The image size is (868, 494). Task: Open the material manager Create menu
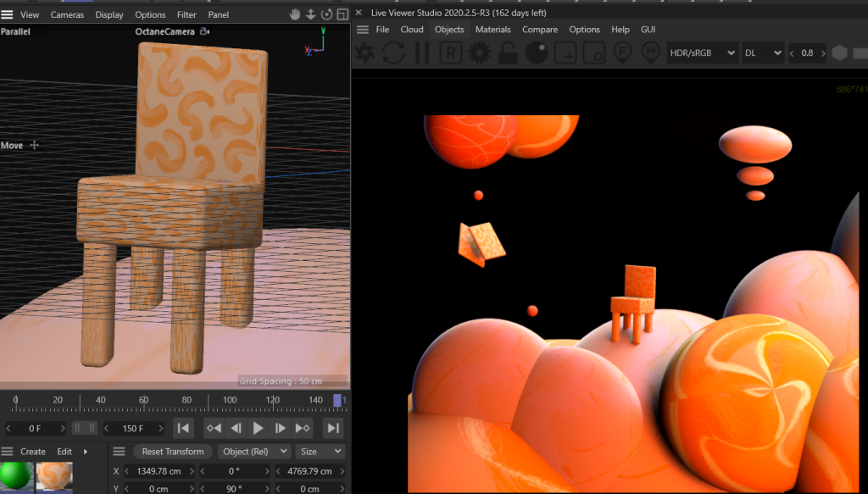click(33, 452)
